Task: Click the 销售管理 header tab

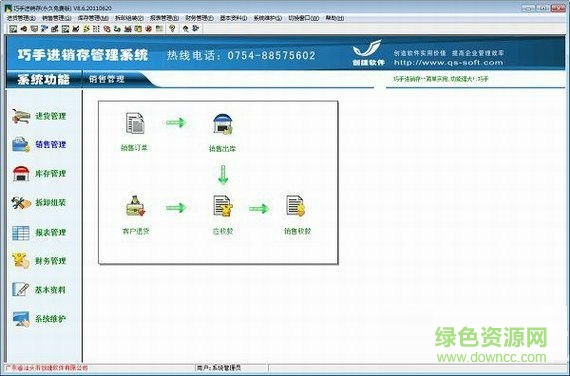Action: click(107, 79)
